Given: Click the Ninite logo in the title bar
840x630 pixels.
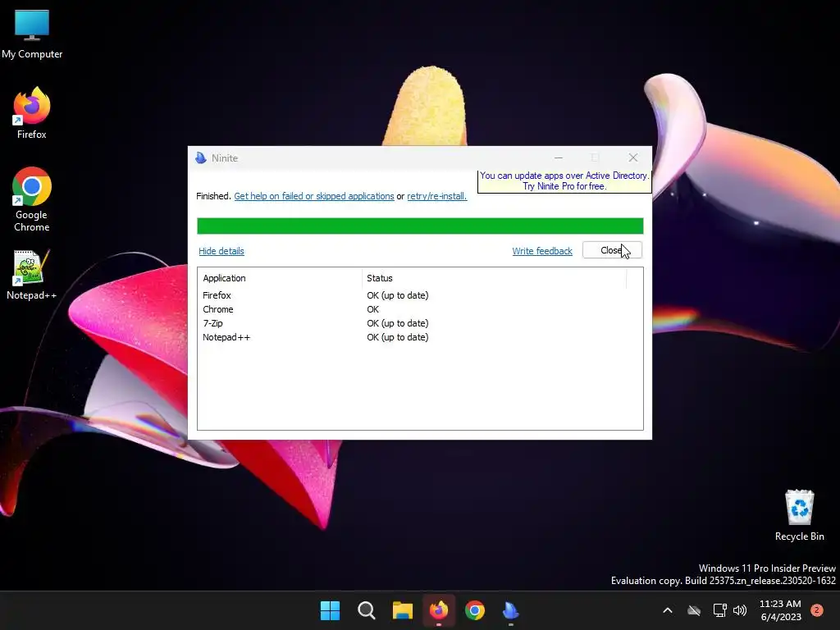Looking at the screenshot, I should pos(201,158).
